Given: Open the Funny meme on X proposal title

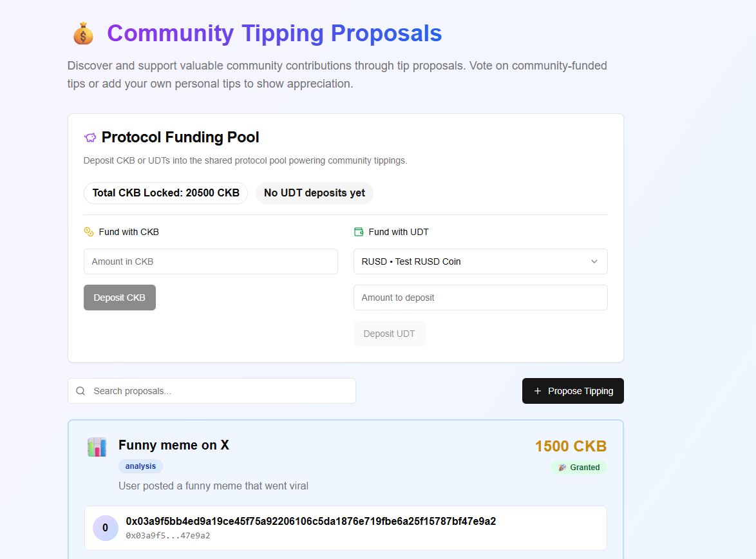Looking at the screenshot, I should pyautogui.click(x=174, y=445).
